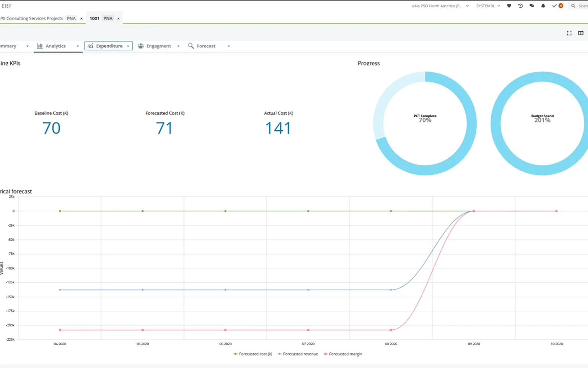Switch to the Engagment tab

tap(159, 46)
